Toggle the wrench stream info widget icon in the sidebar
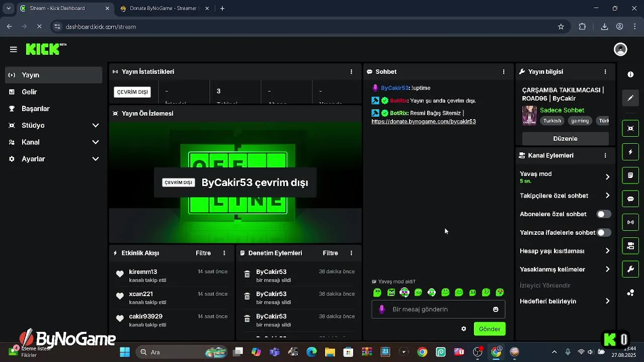The image size is (644, 362). [x=630, y=269]
